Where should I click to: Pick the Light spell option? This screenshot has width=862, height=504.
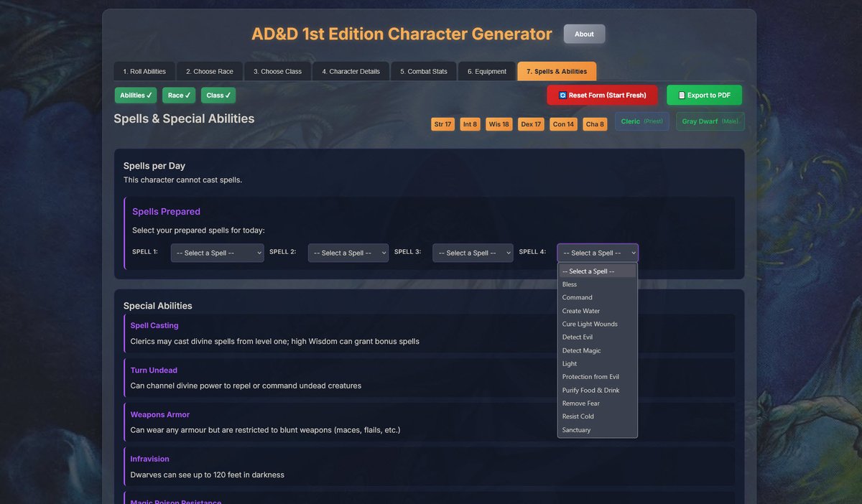click(x=598, y=363)
